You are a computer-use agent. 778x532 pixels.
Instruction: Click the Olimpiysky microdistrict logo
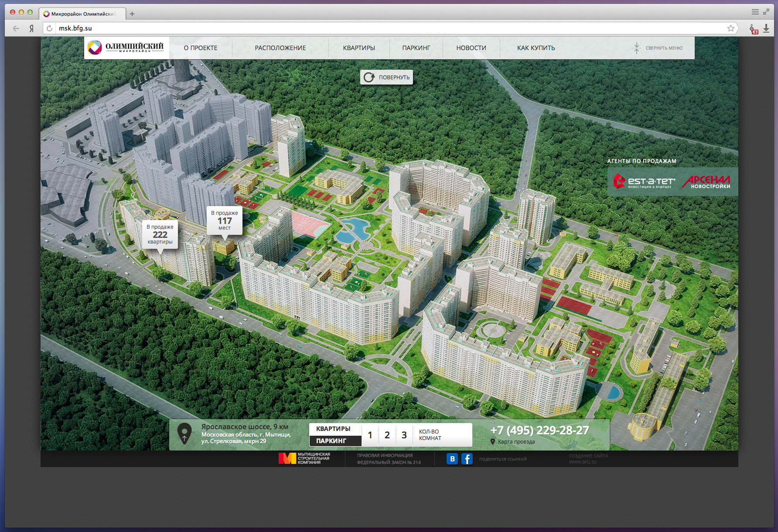126,47
